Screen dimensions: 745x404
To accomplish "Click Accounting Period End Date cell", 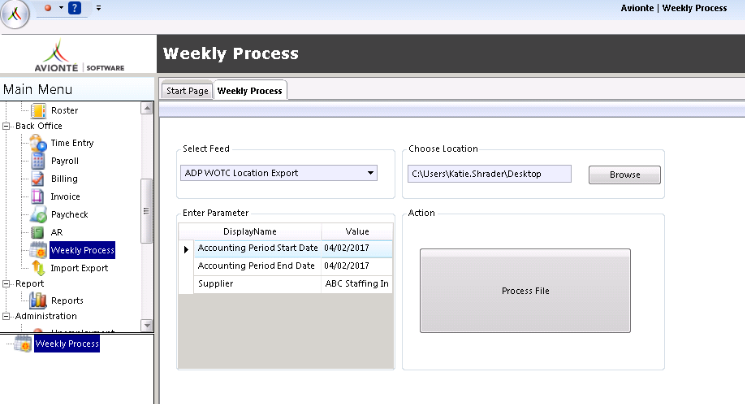I will point(258,266).
